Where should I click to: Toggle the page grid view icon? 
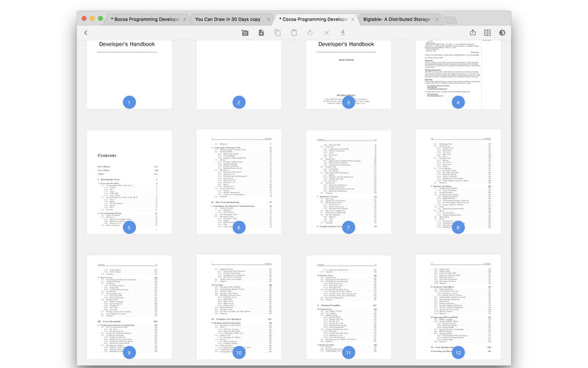(487, 32)
